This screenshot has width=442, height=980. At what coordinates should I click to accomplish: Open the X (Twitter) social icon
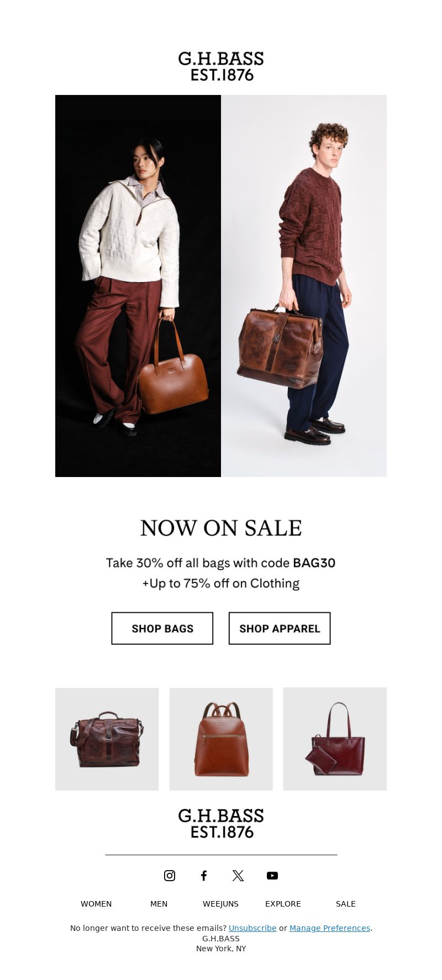pyautogui.click(x=238, y=876)
